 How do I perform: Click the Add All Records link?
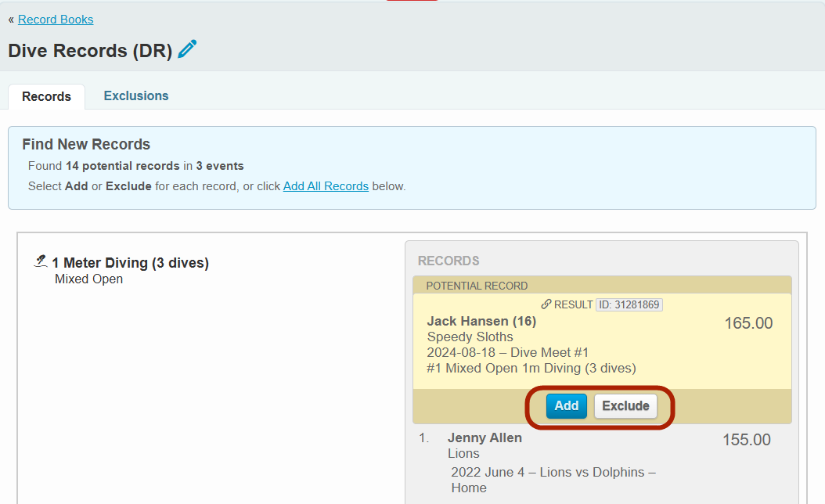pyautogui.click(x=326, y=186)
